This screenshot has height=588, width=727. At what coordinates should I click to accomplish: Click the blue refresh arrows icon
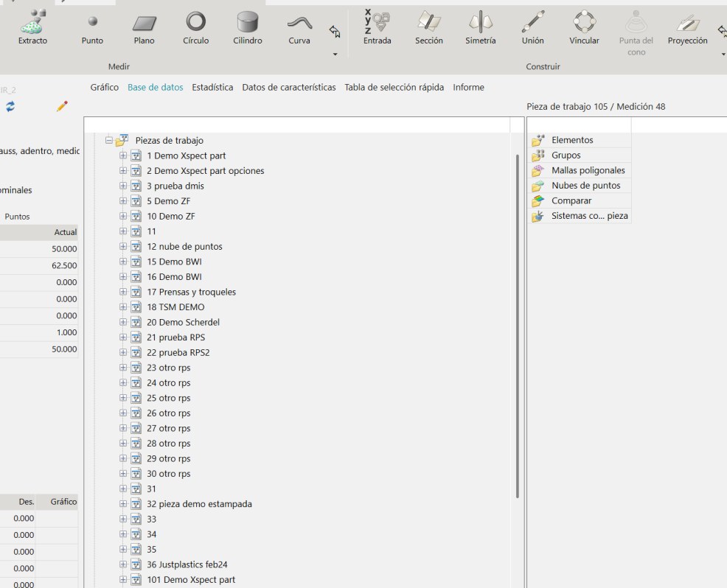10,107
